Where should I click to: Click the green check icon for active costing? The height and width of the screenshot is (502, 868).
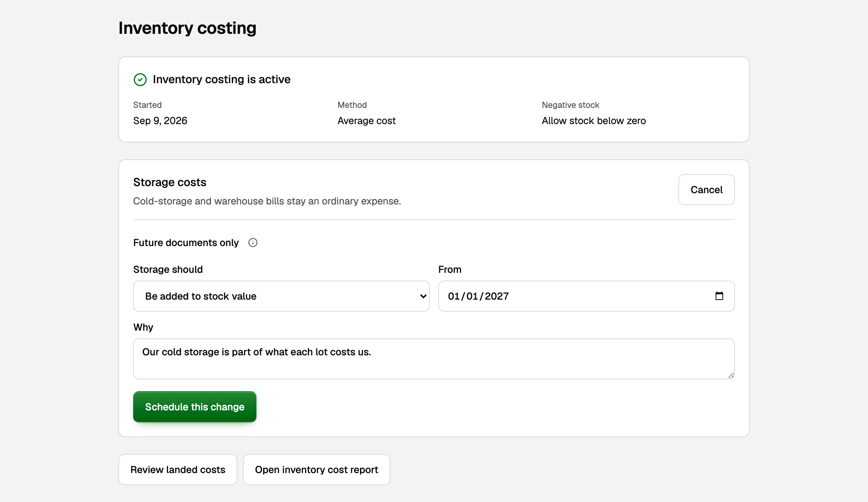pyautogui.click(x=140, y=80)
